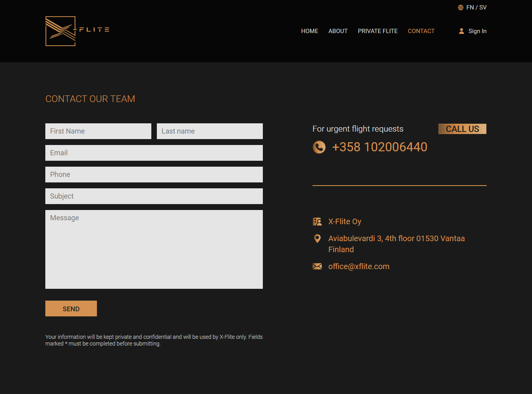Click inside the Message text area
This screenshot has height=394, width=532.
tap(154, 249)
